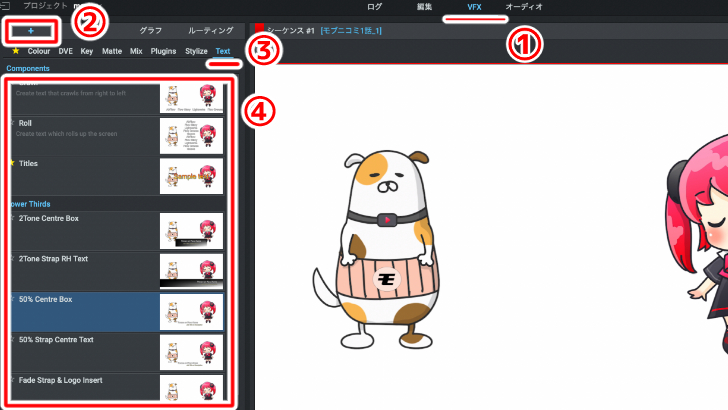
Task: Click the Roll effect thumbnail
Action: (x=191, y=136)
